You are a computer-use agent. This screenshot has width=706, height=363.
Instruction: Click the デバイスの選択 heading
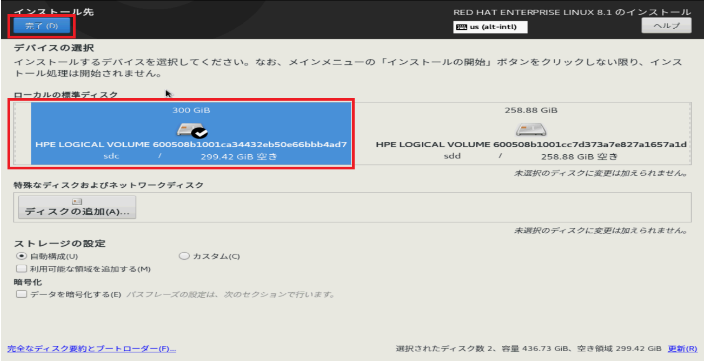54,48
